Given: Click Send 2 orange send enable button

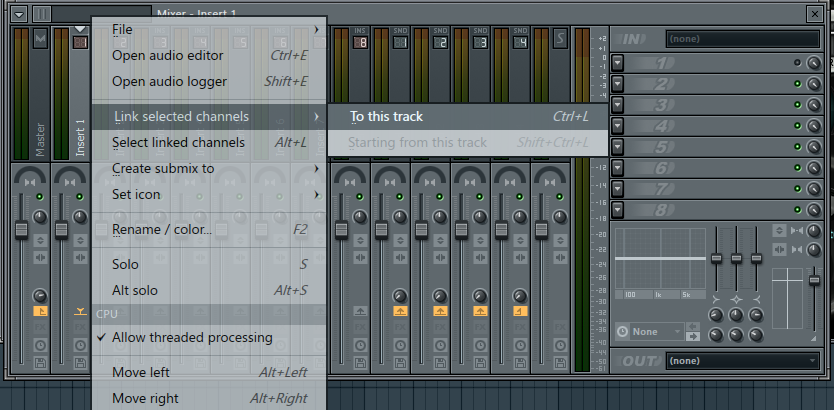Looking at the screenshot, I should pyautogui.click(x=440, y=312).
